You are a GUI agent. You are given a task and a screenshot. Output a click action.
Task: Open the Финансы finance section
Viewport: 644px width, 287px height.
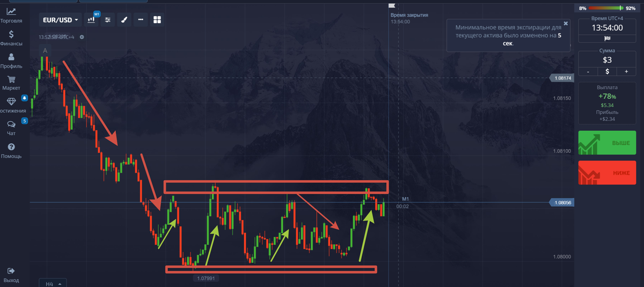11,38
